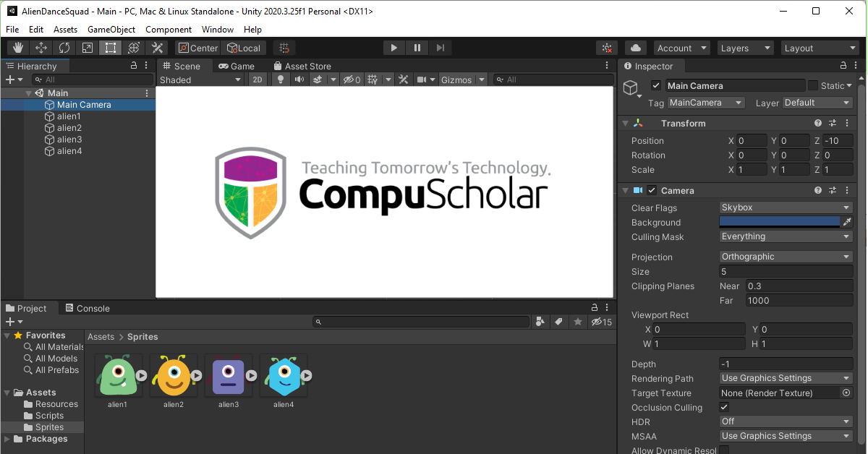Toggle Scene lighting bulb icon

coord(281,80)
